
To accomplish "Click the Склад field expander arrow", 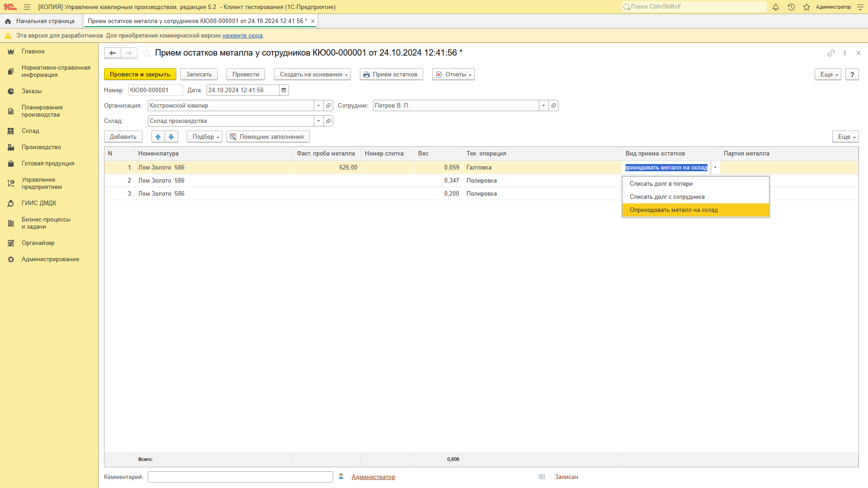I will coord(318,121).
